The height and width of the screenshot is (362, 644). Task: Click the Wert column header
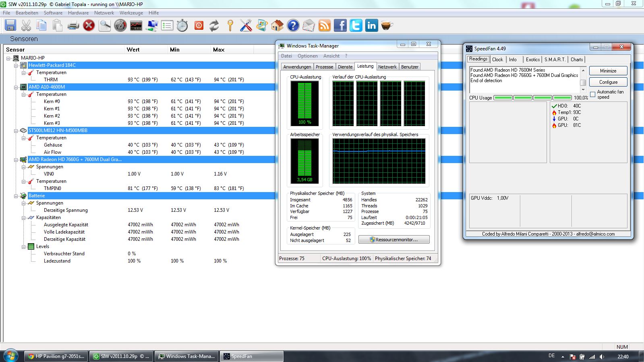coord(133,50)
